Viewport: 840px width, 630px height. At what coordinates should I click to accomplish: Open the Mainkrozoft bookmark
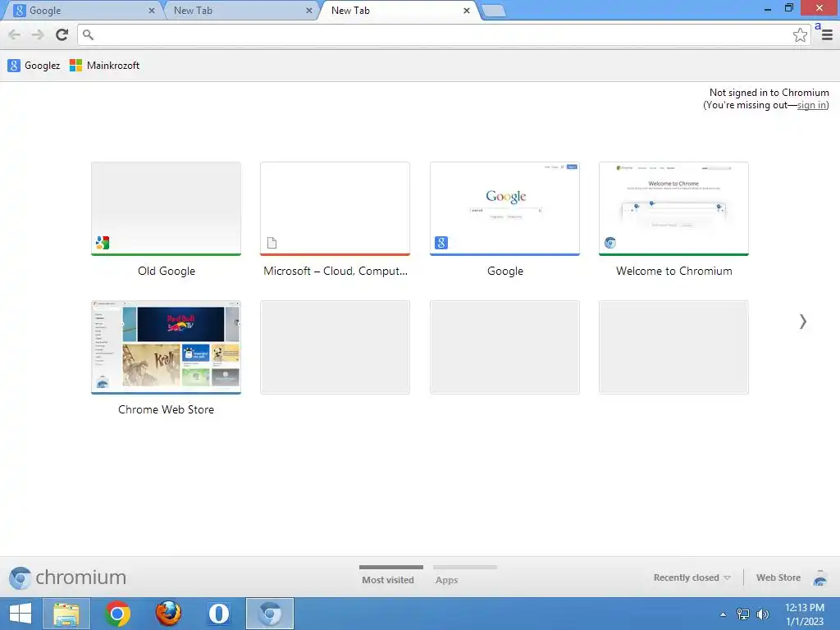click(x=104, y=66)
